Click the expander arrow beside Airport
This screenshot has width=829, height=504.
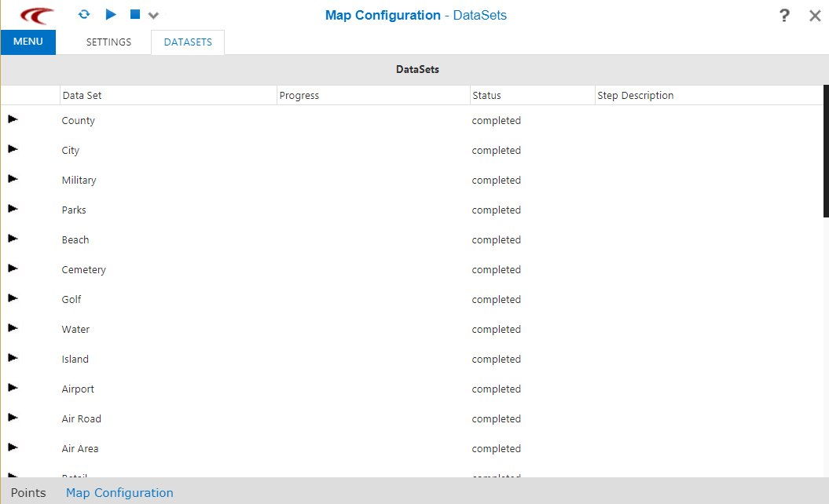click(x=12, y=386)
